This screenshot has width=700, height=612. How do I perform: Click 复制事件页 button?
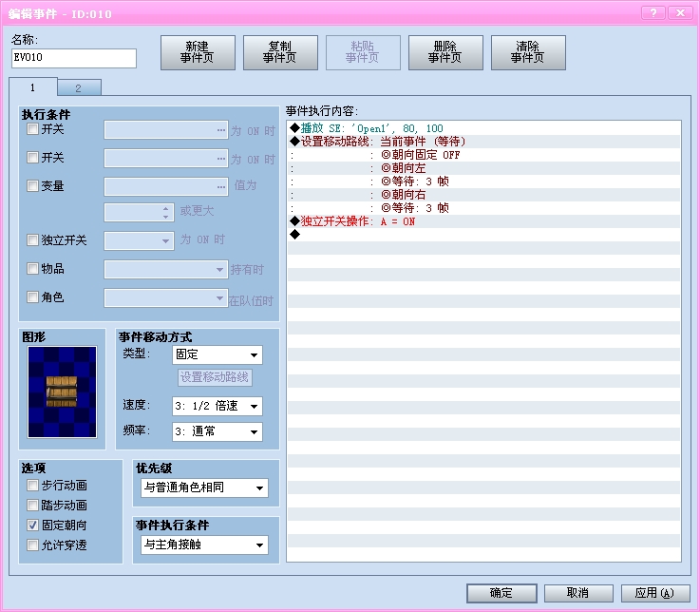280,52
